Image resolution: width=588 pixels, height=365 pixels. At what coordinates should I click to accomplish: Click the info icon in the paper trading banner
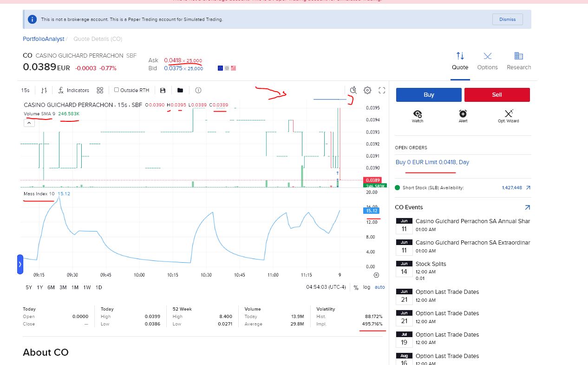pyautogui.click(x=32, y=20)
